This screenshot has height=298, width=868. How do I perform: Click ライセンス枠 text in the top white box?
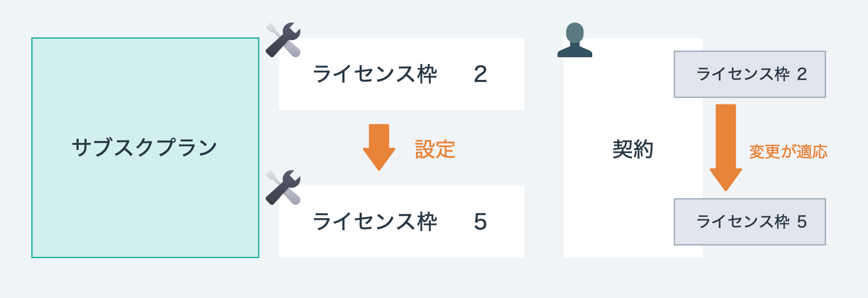pos(375,74)
